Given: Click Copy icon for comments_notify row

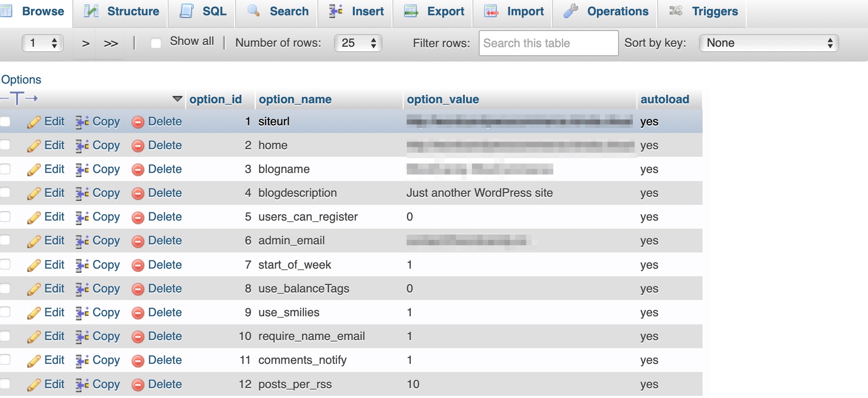Looking at the screenshot, I should [x=82, y=361].
